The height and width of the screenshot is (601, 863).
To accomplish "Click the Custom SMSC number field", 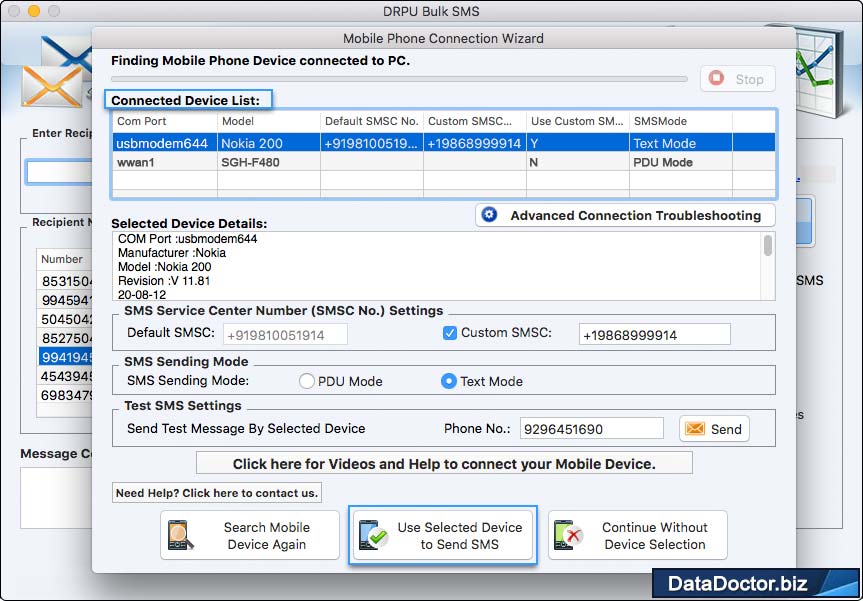I will [x=654, y=335].
